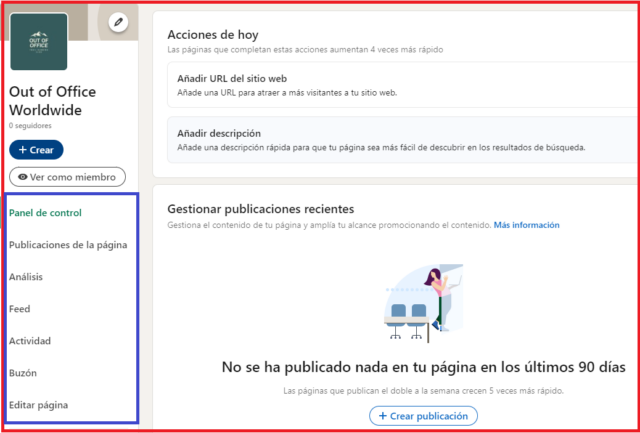Open the Añadir descripción card
Viewport: 640px width, 433px height.
(x=403, y=140)
